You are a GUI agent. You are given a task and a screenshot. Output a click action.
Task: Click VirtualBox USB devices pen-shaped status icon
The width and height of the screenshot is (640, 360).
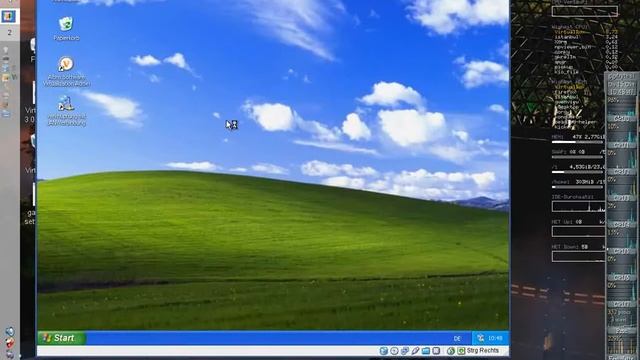(x=416, y=351)
